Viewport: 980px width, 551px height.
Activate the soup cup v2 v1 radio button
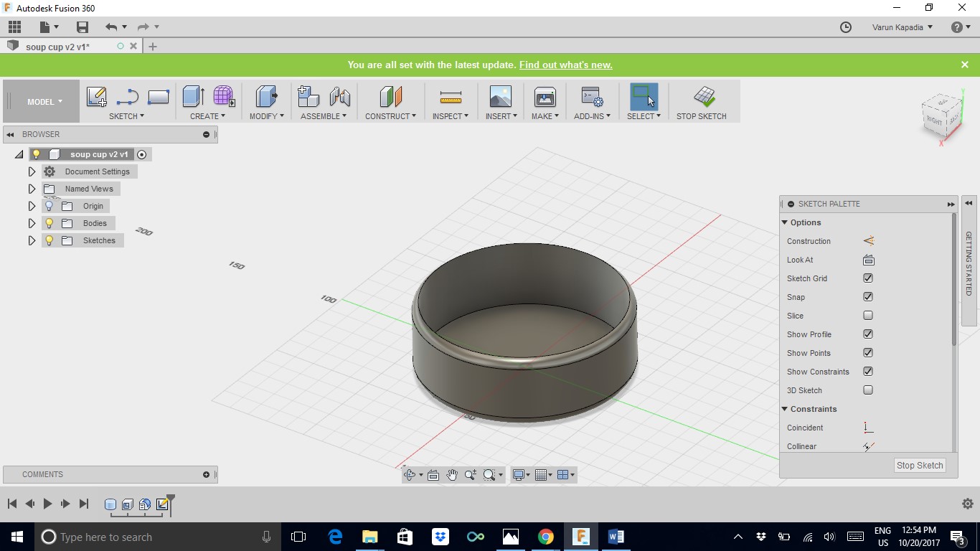[141, 154]
